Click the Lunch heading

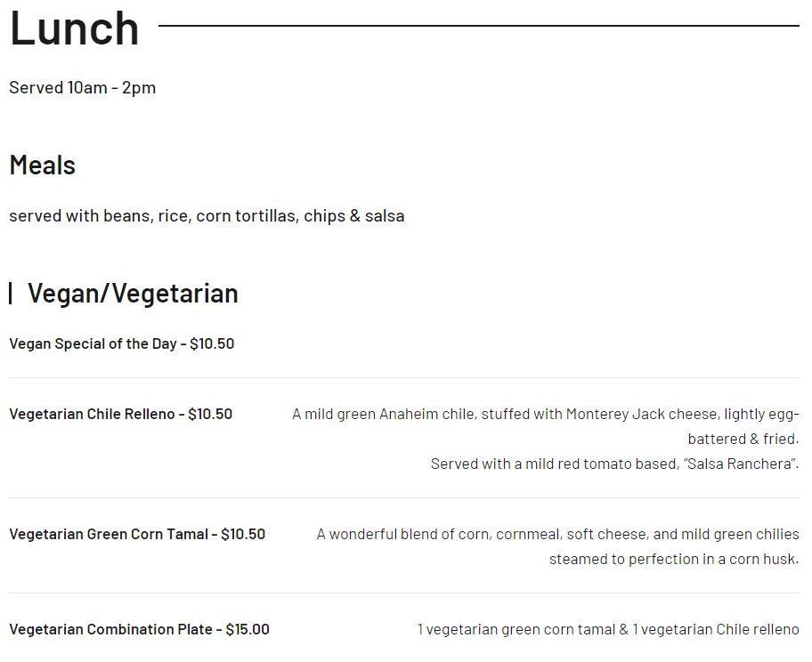click(75, 28)
